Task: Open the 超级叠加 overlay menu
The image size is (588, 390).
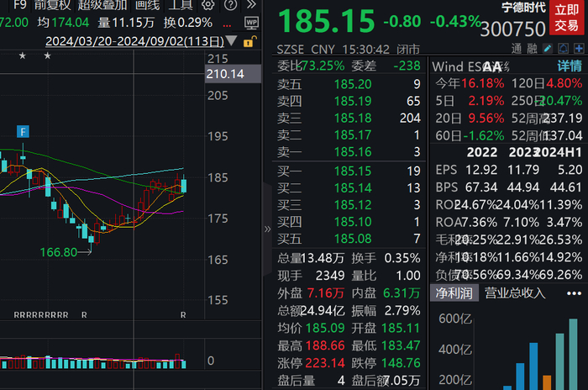Action: coord(102,5)
